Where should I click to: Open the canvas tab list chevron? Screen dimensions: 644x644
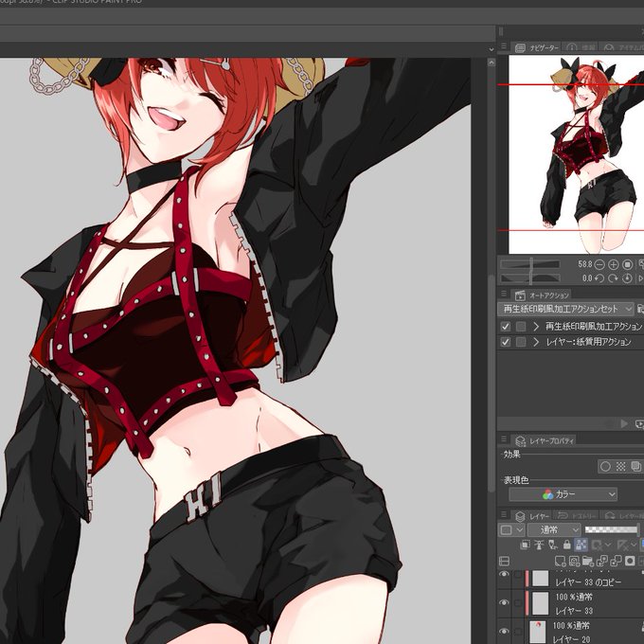point(492,49)
